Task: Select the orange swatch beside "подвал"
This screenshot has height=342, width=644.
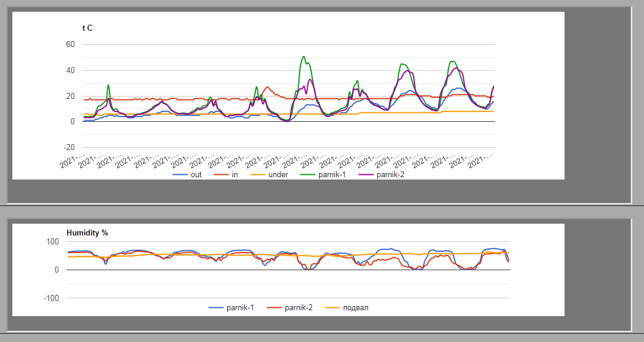Action: coord(333,308)
